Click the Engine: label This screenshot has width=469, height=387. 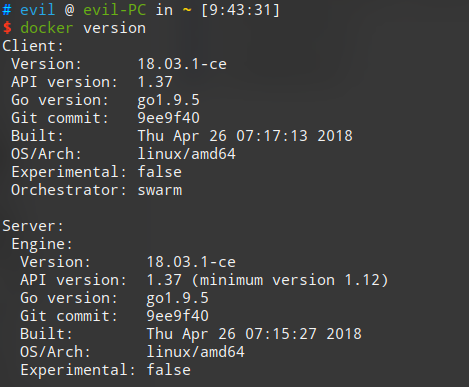42,244
